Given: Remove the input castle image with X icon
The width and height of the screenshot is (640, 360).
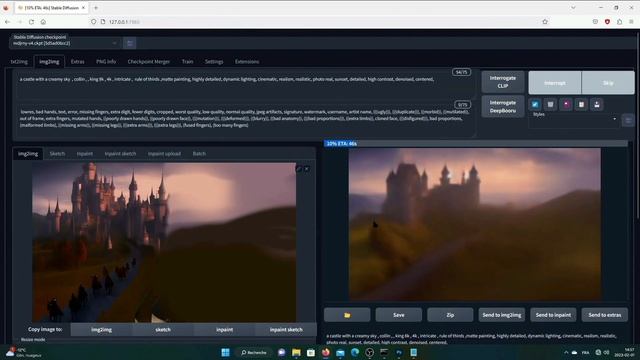Looking at the screenshot, I should pyautogui.click(x=307, y=169).
